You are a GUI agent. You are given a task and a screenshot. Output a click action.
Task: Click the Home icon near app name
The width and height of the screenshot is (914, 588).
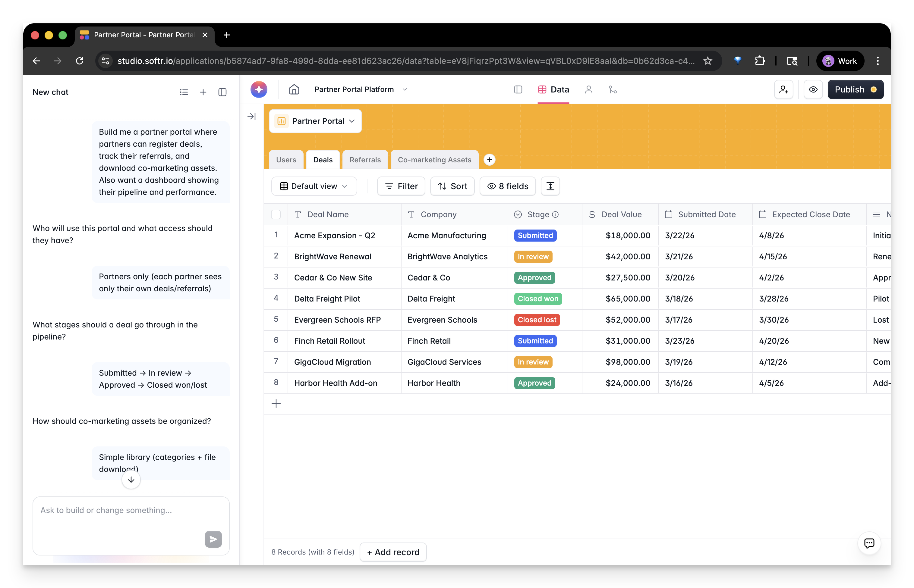point(294,89)
